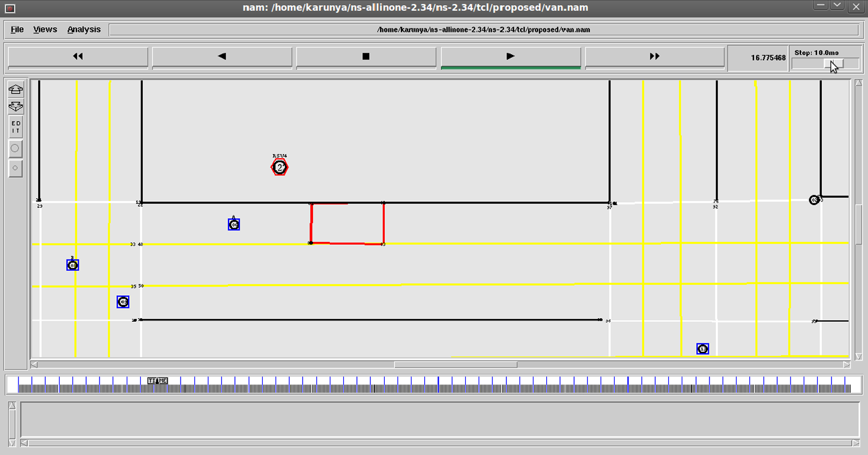The width and height of the screenshot is (868, 455).
Task: Open the Analysis menu
Action: tap(84, 30)
